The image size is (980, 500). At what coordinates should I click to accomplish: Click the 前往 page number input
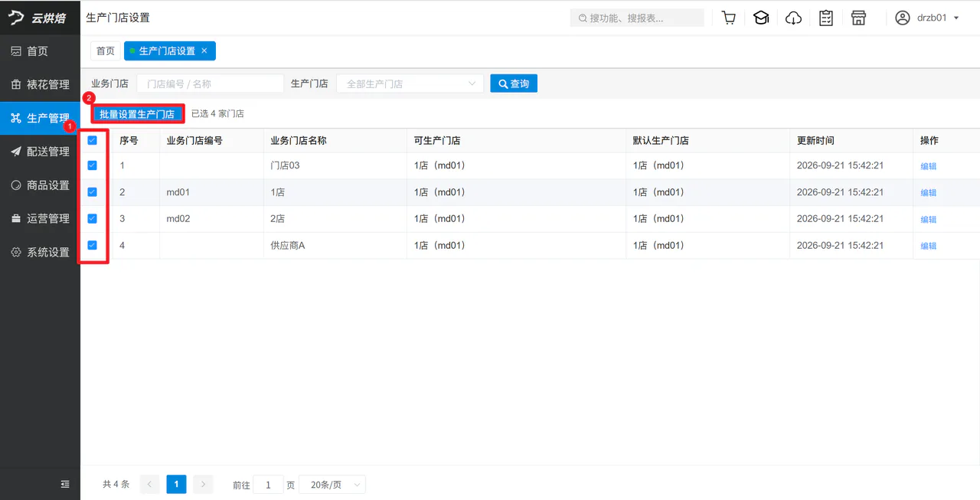coord(268,485)
